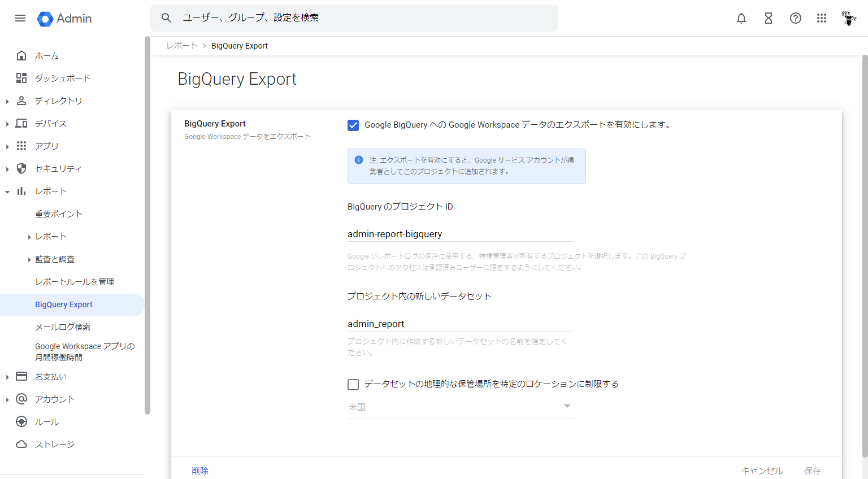Expand the nested レポート submenu arrow
The width and height of the screenshot is (868, 479).
click(29, 237)
